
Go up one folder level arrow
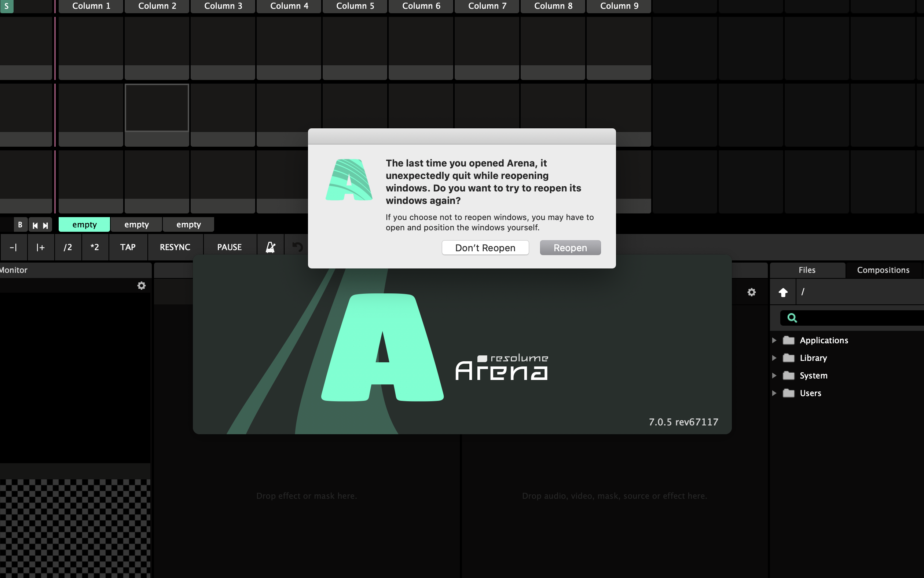[782, 292]
